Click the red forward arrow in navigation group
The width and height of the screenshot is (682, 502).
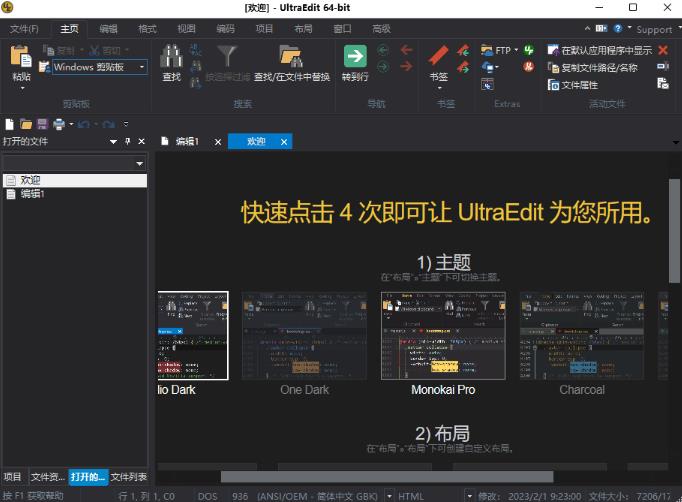tap(406, 66)
